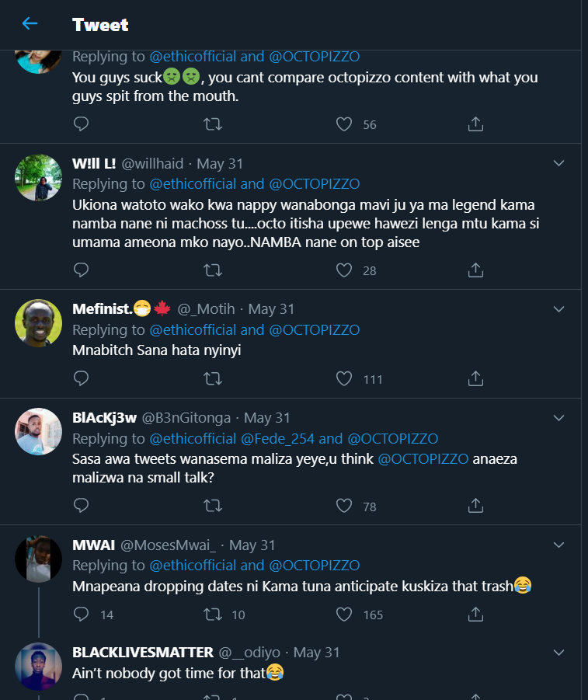Open the chevron menu on BlAcKj3w's tweet
This screenshot has height=700, width=588.
pos(558,418)
